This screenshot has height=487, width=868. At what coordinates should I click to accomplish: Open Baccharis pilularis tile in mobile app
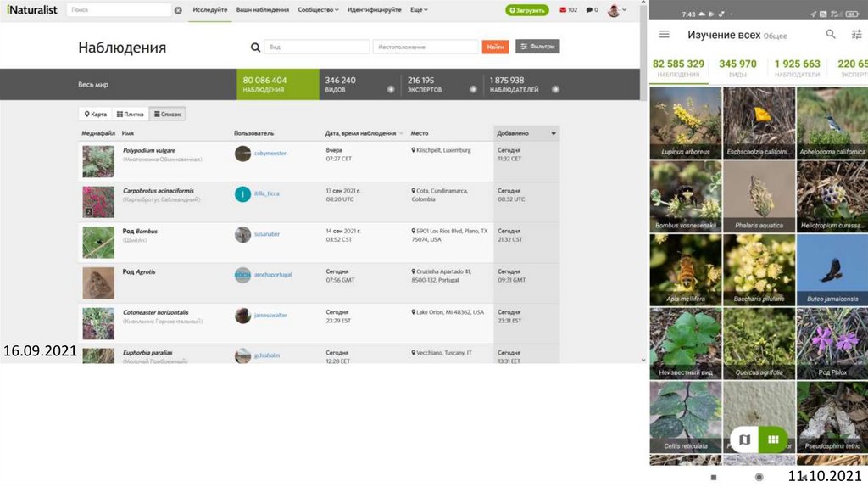tap(759, 270)
